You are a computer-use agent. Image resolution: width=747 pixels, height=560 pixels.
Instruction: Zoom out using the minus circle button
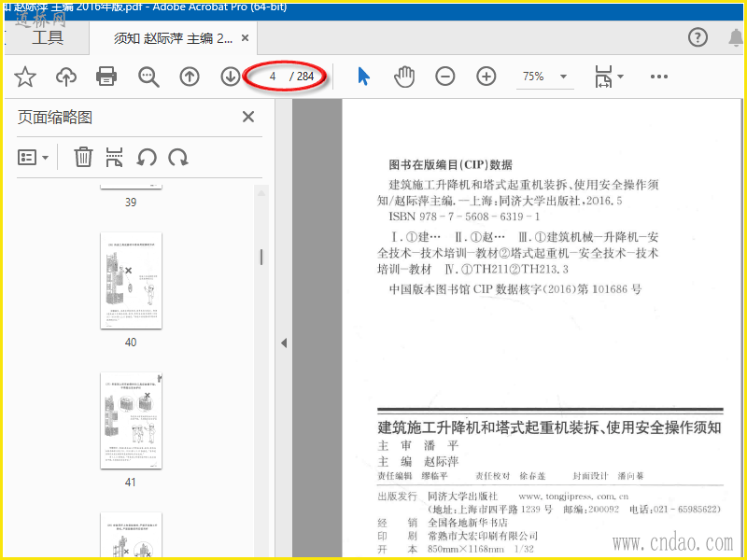click(445, 77)
